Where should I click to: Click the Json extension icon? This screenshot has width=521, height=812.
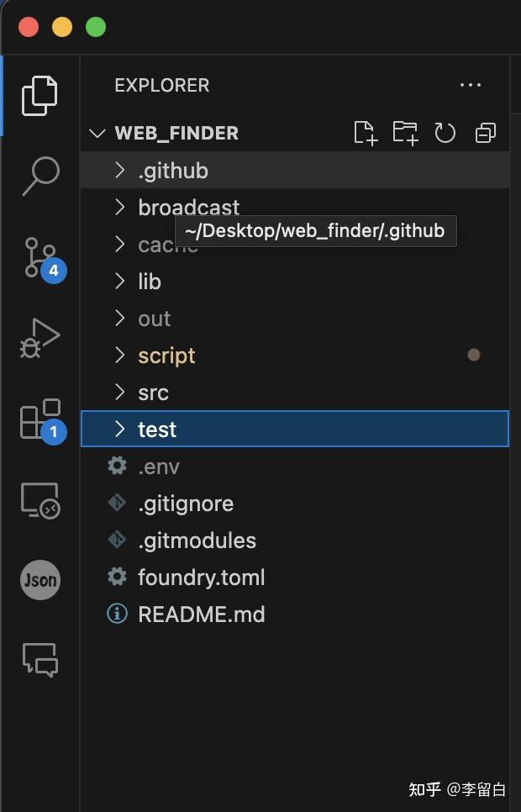(39, 580)
